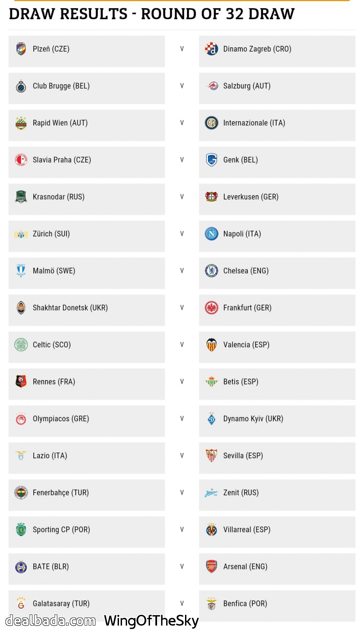Screen dimensions: 364x630
Task: Select Fenerbahçe (TUR) team name
Action: point(61,493)
